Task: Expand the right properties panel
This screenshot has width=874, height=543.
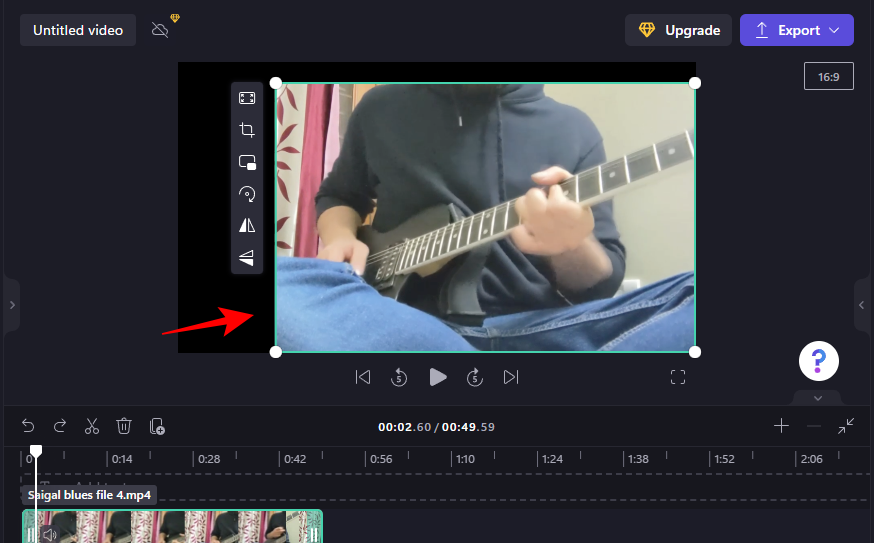Action: click(862, 305)
